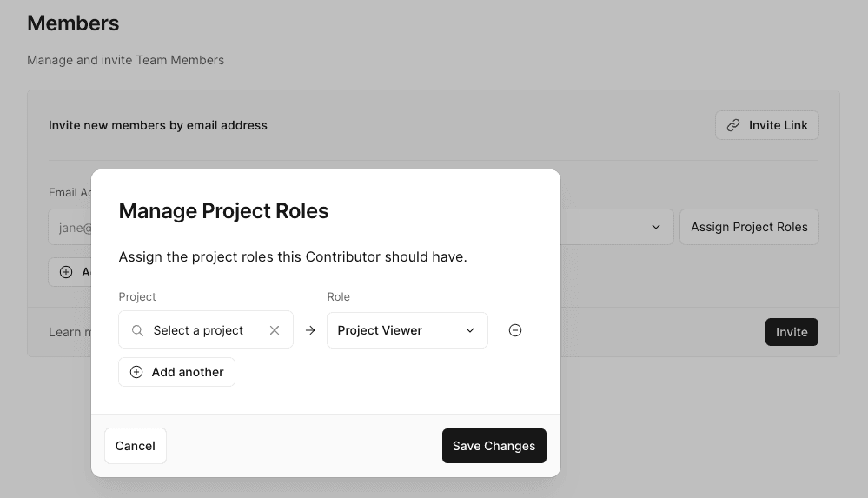Follow the Learn more link
The image size is (868, 498).
tap(65, 332)
